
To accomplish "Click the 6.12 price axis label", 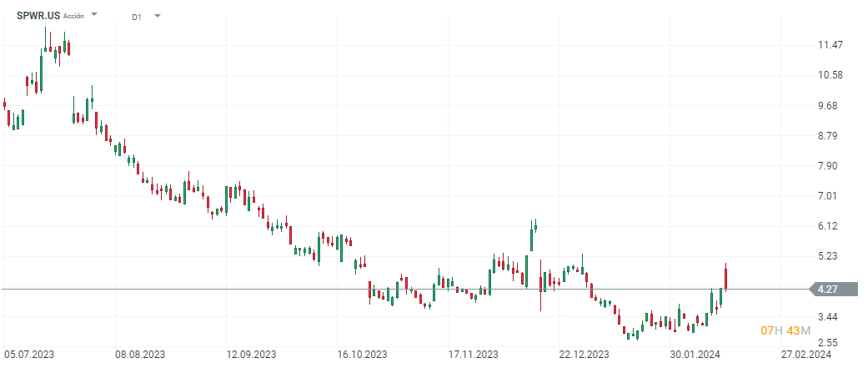I will point(830,226).
